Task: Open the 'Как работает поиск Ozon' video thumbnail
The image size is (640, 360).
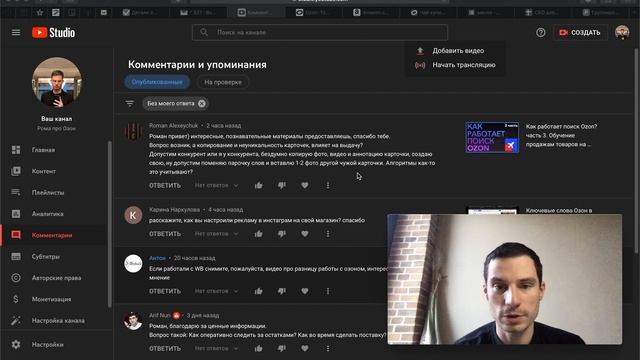Action: [x=492, y=137]
